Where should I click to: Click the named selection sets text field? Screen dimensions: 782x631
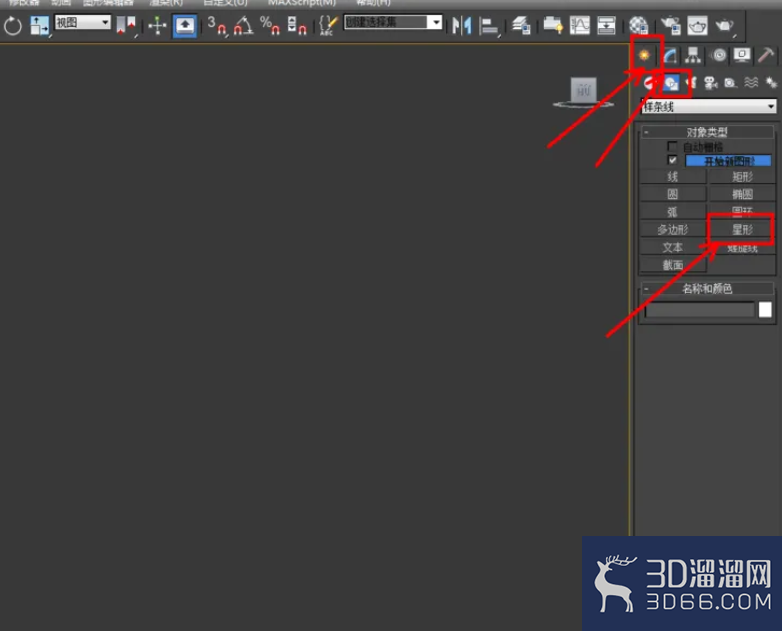tap(386, 22)
